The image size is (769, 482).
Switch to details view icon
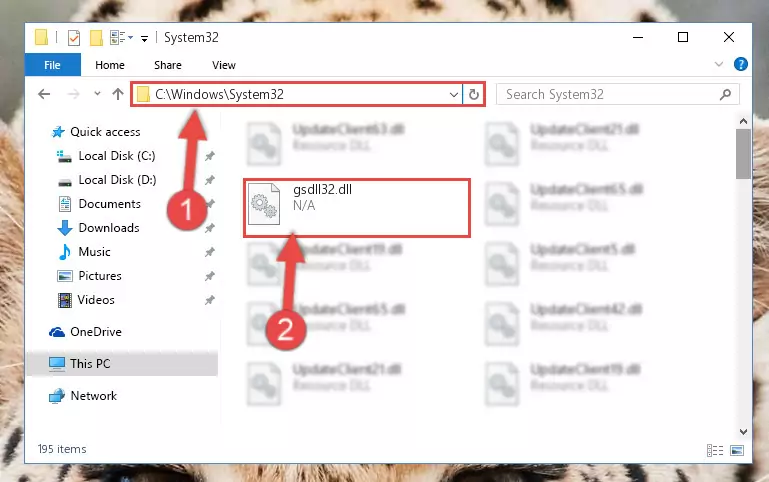click(x=715, y=450)
